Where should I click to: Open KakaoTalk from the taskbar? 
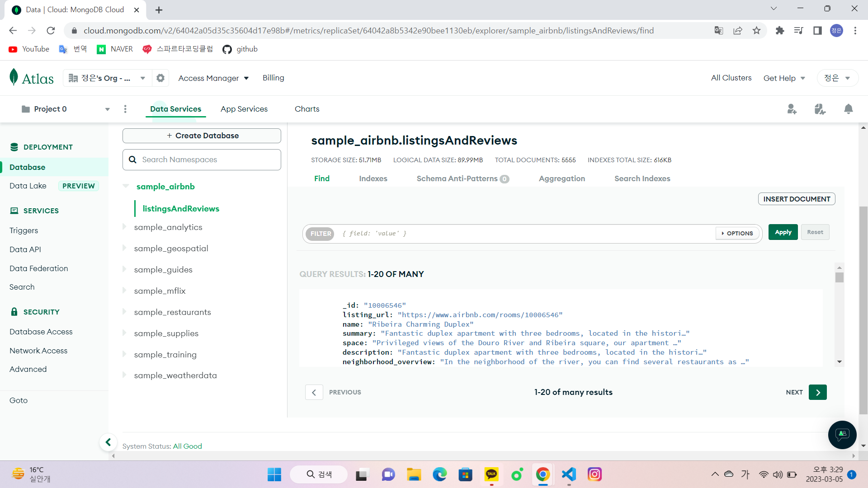click(x=491, y=474)
